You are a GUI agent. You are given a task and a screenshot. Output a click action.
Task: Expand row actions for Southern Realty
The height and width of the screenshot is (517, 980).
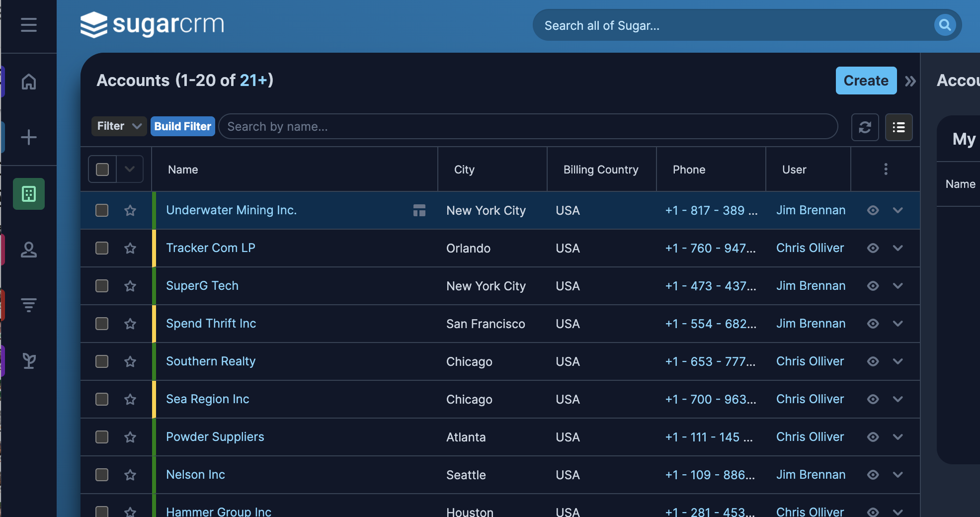coord(898,361)
